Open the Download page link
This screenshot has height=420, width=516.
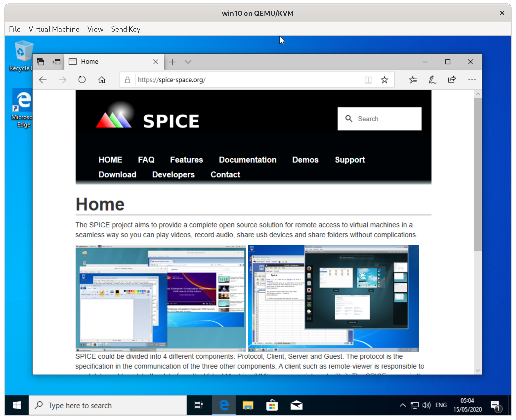click(x=117, y=174)
